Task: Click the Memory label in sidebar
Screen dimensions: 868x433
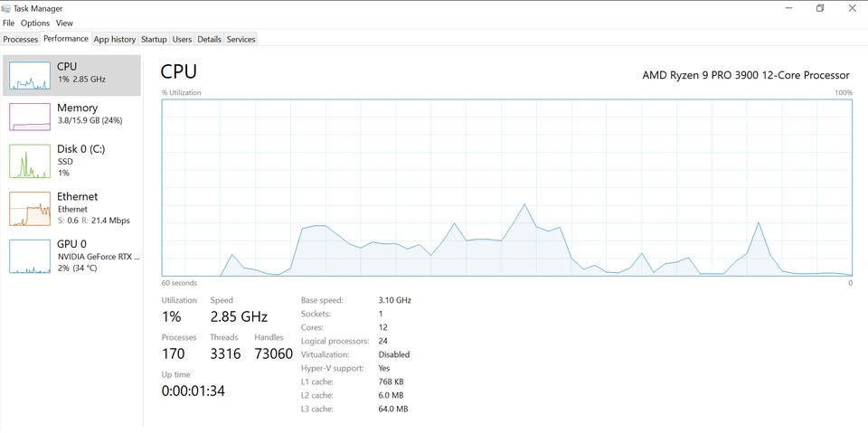Action: click(78, 108)
